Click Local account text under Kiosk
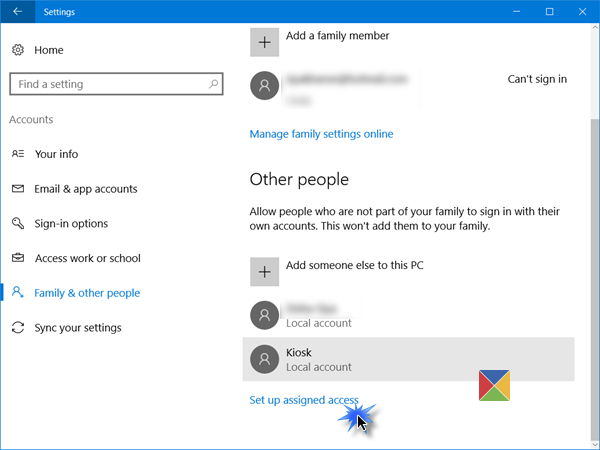 click(318, 367)
